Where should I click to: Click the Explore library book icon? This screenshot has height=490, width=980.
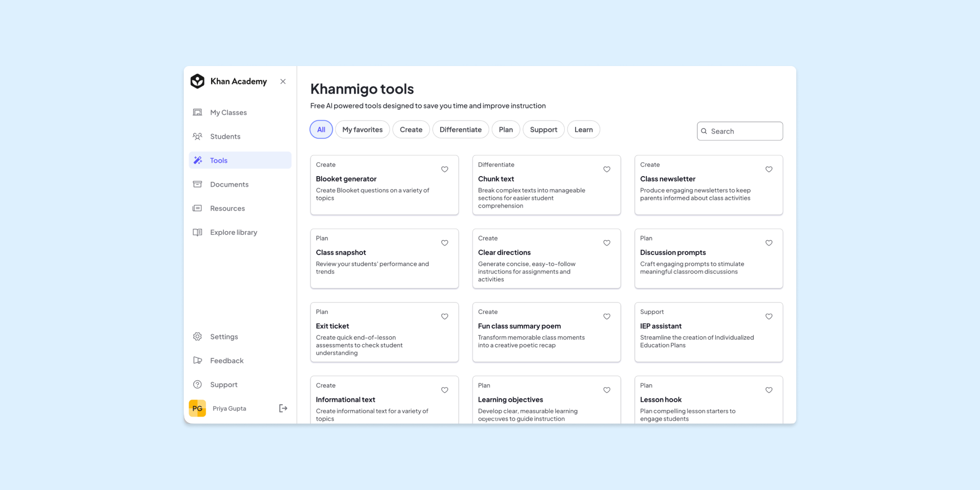pos(197,232)
